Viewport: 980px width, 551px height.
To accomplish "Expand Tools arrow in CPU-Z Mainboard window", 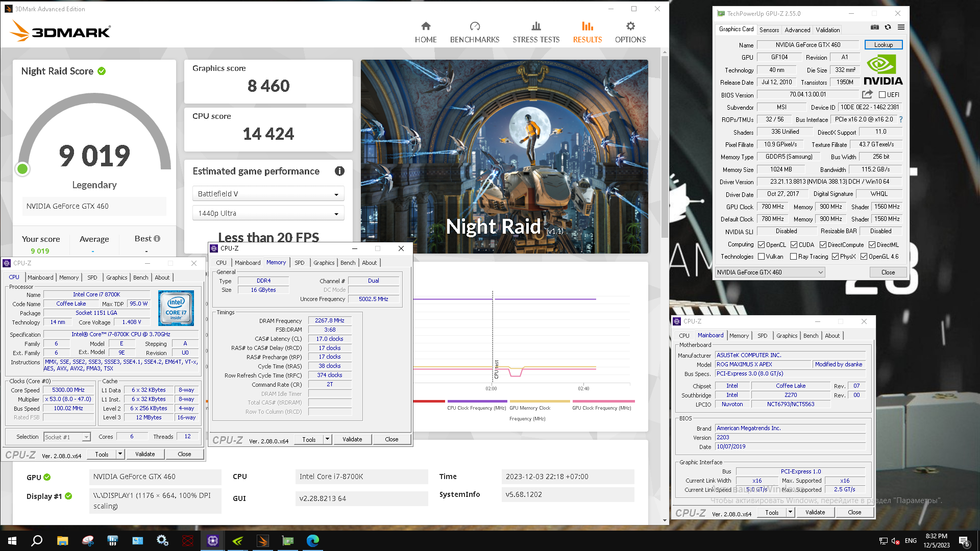I will (x=791, y=512).
